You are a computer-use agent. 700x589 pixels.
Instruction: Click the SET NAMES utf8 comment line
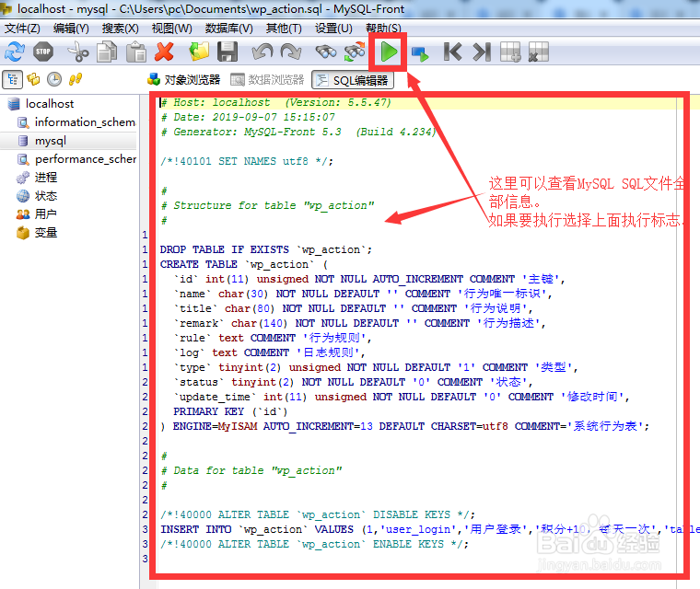coord(247,161)
